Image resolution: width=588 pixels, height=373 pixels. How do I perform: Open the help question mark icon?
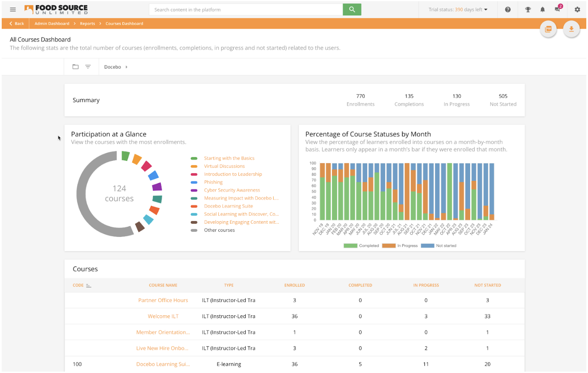point(508,9)
